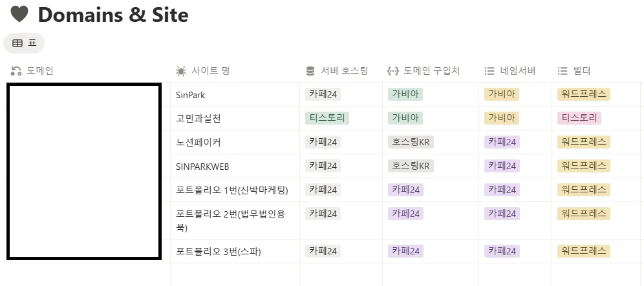The height and width of the screenshot is (286, 644).
Task: Click the table icon in the 표 view tab
Action: tap(17, 43)
